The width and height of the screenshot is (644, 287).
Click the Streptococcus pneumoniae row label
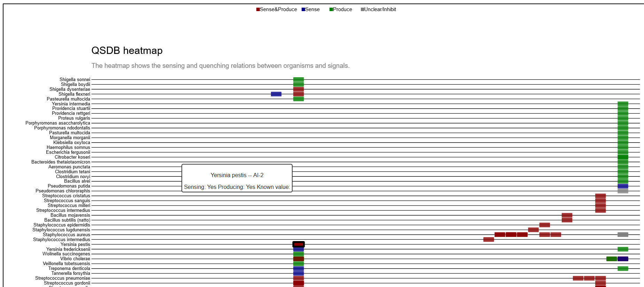(x=63, y=278)
